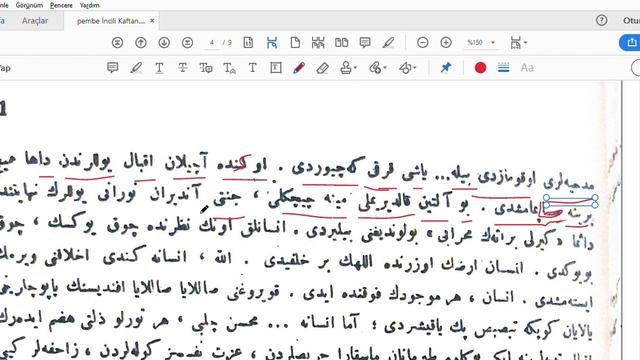Viewport: 640px width, 360px height.
Task: Enable scrolling page view mode
Action: [272, 42]
